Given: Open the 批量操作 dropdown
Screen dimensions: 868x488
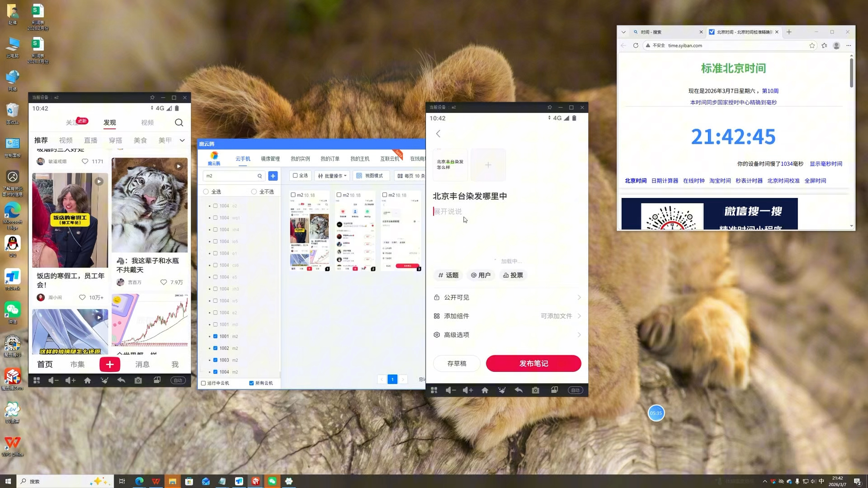Looking at the screenshot, I should (332, 176).
